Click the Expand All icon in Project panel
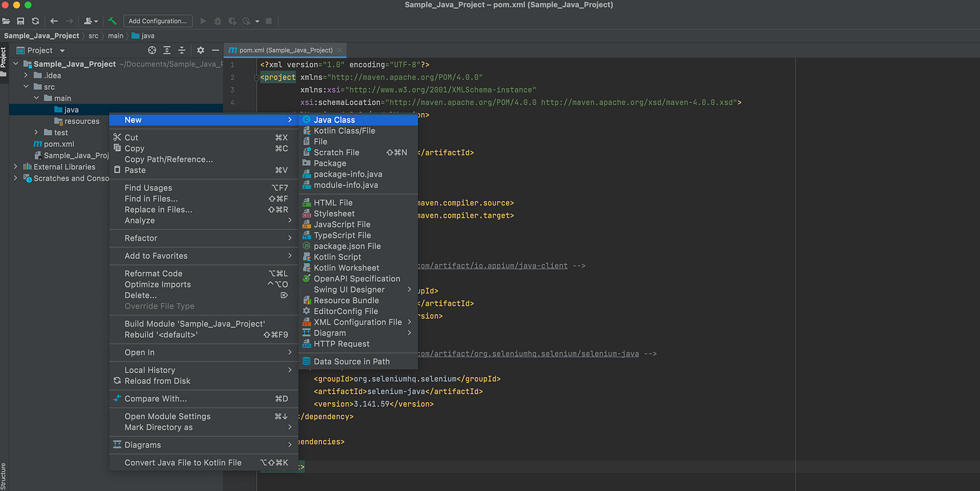Image resolution: width=980 pixels, height=491 pixels. 167,50
